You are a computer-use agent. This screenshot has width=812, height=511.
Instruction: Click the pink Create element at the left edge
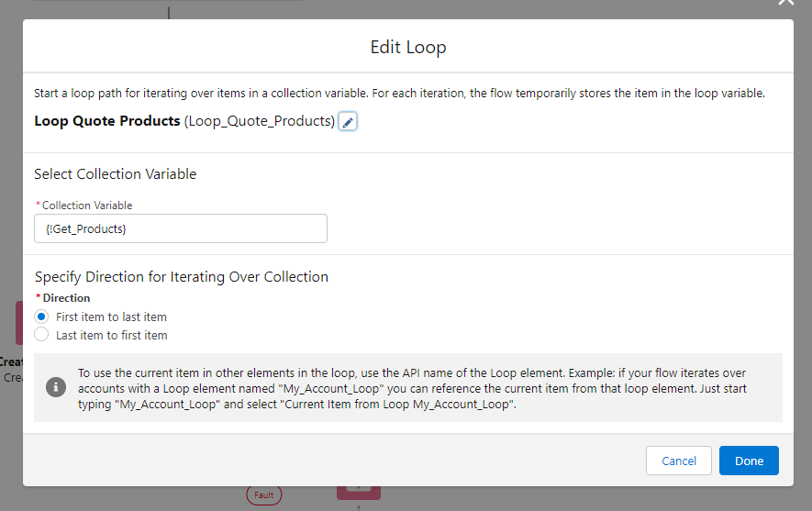tap(18, 323)
